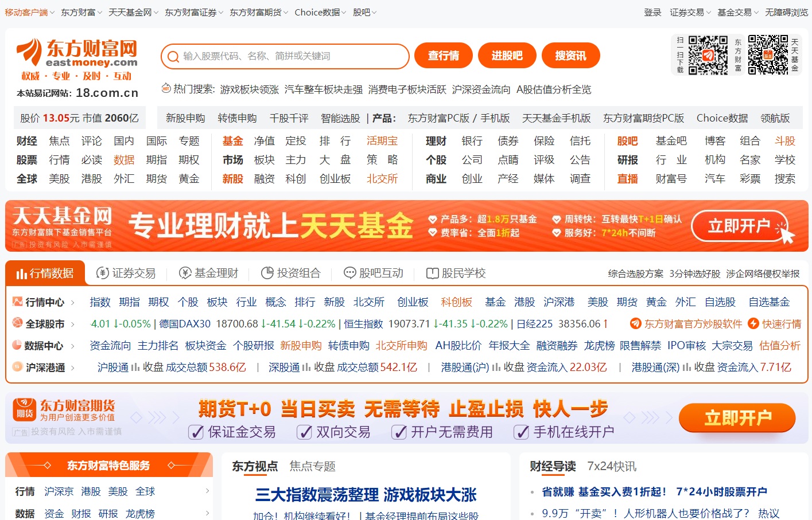Click the Eastmoney app QR code

708,54
